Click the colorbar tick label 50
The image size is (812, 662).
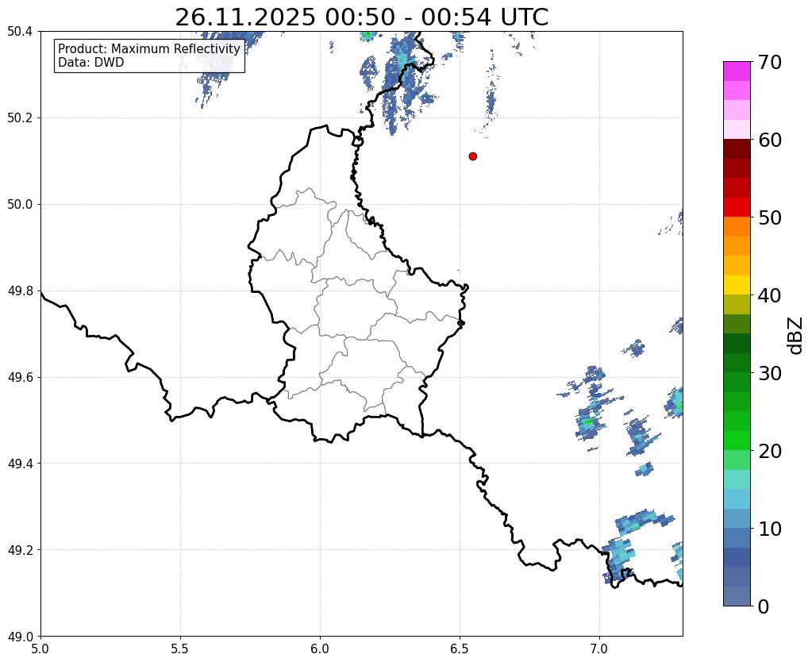point(770,217)
